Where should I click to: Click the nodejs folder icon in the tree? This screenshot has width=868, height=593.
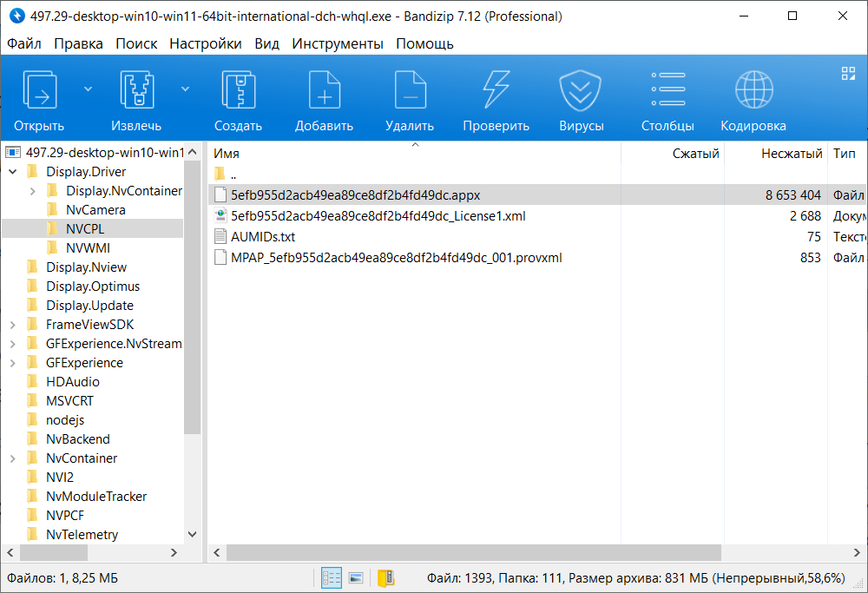[x=33, y=419]
